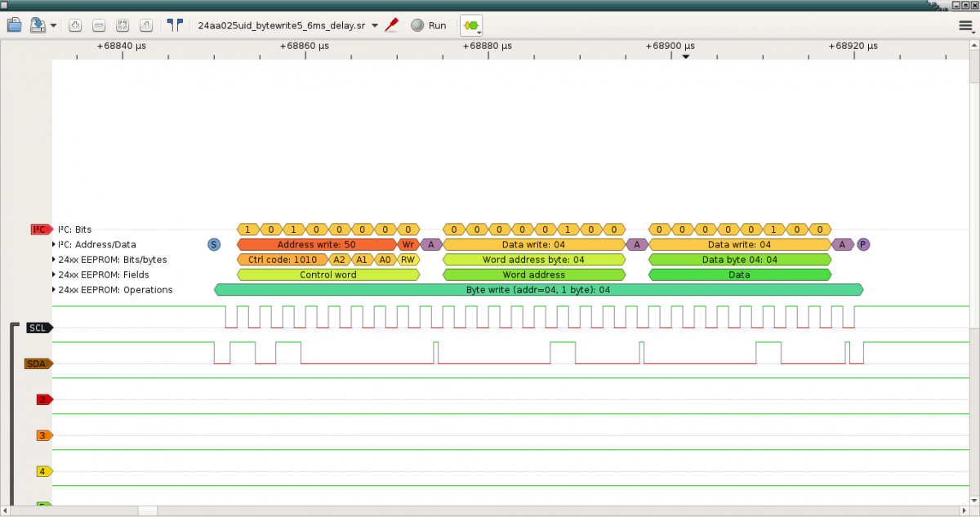Viewport: 980px width, 517px height.
Task: Zoom to one-to-one scale
Action: (x=146, y=25)
